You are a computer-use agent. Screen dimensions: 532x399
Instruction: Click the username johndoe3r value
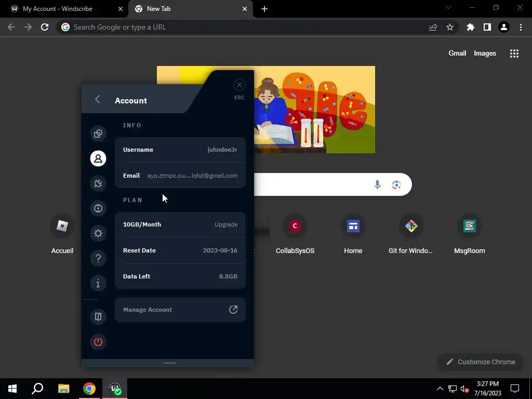[x=222, y=150]
